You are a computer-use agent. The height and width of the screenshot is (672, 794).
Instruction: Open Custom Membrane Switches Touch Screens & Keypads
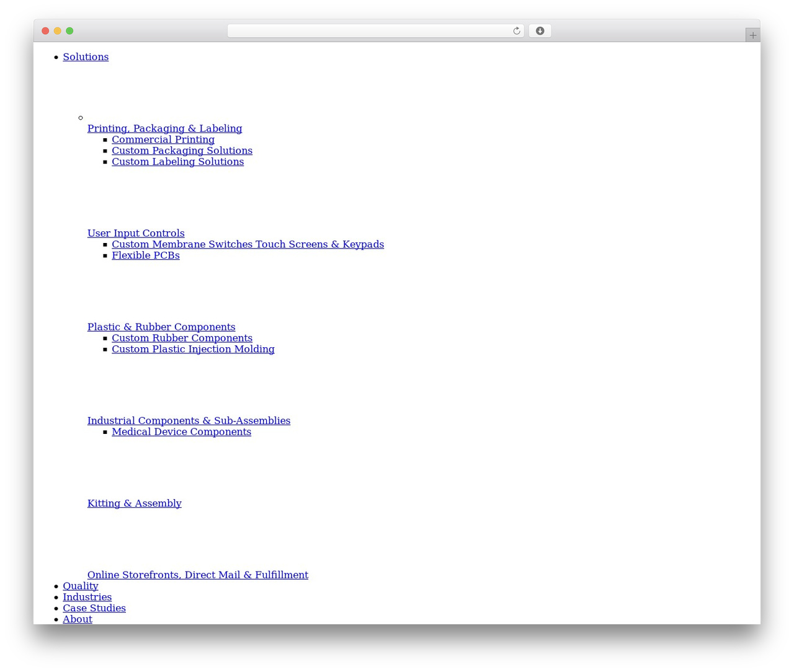coord(248,245)
